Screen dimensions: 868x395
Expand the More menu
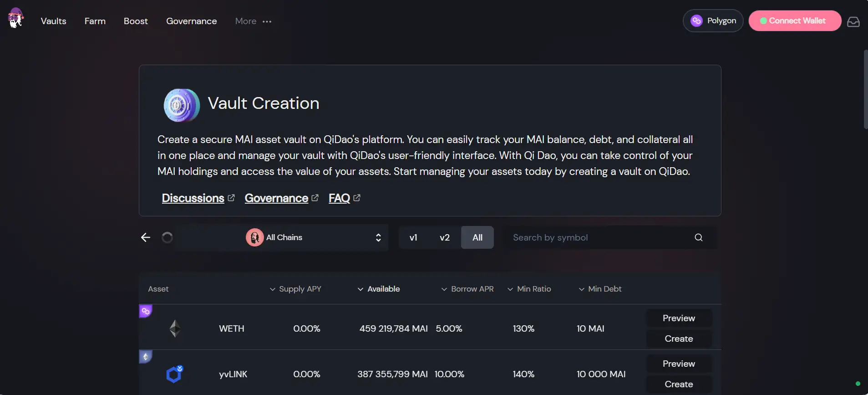click(x=253, y=21)
